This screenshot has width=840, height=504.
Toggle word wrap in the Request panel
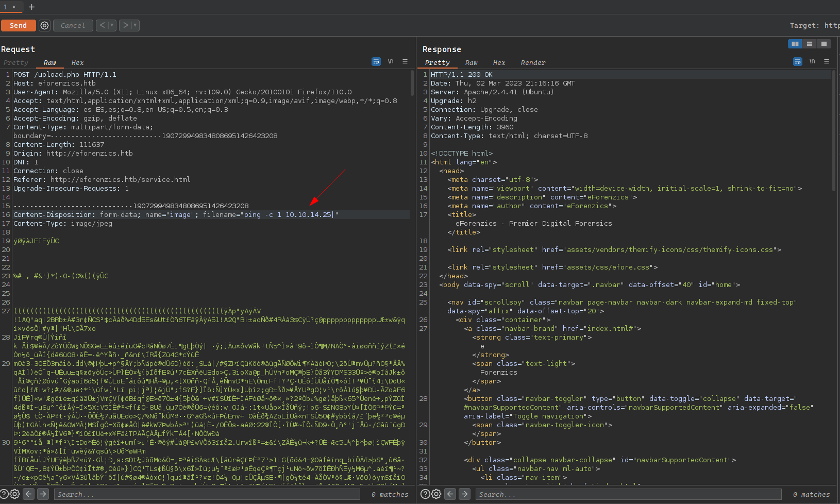tap(376, 61)
